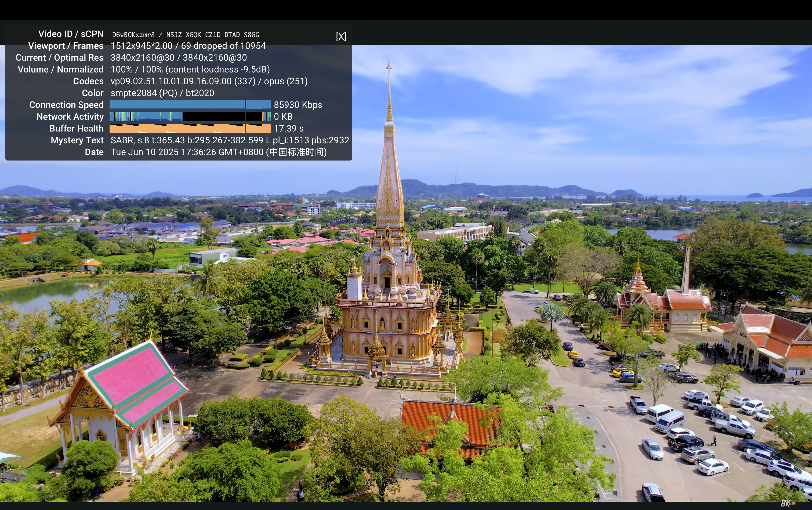812x510 pixels.
Task: Click the Color smpte2084 (PQ) value
Action: pyautogui.click(x=162, y=93)
